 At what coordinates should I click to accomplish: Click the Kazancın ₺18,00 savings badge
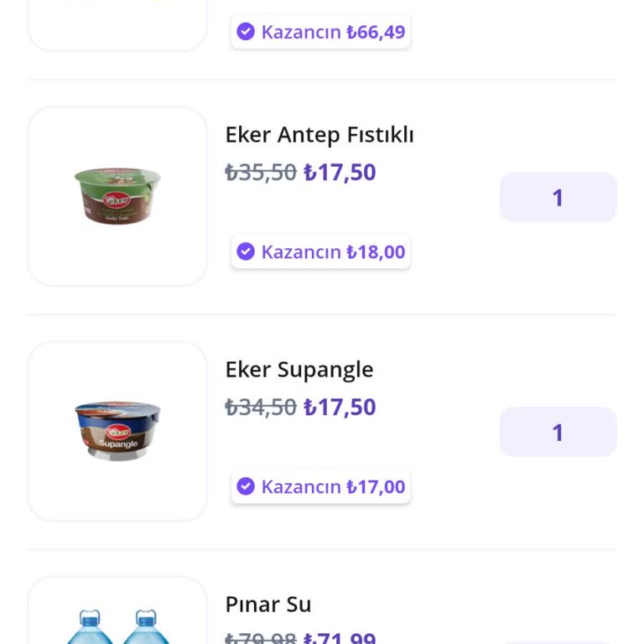click(320, 252)
